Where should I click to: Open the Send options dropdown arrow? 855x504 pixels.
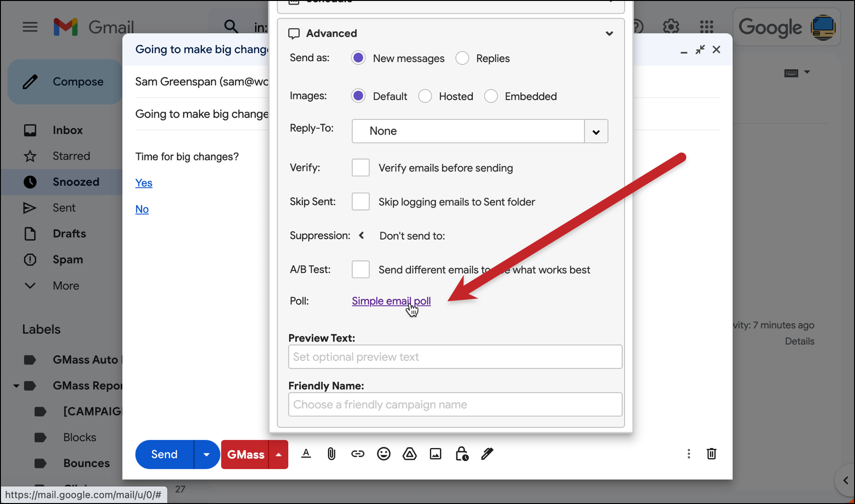pyautogui.click(x=207, y=454)
